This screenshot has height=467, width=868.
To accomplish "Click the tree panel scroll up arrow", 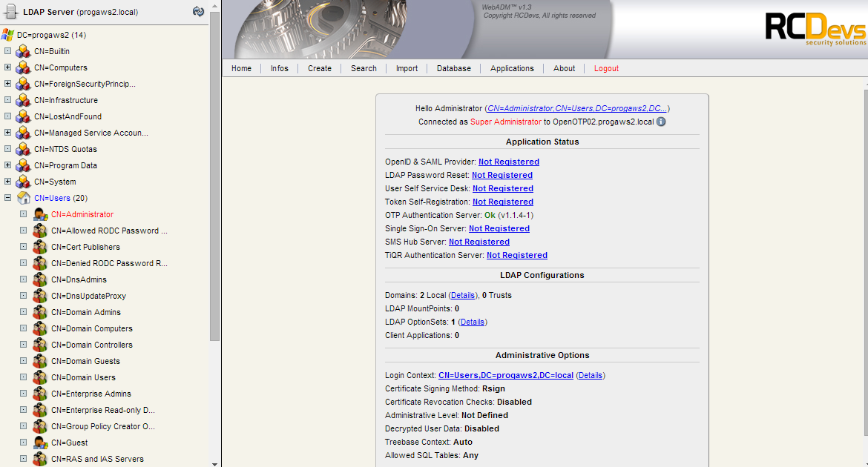I will [215, 5].
